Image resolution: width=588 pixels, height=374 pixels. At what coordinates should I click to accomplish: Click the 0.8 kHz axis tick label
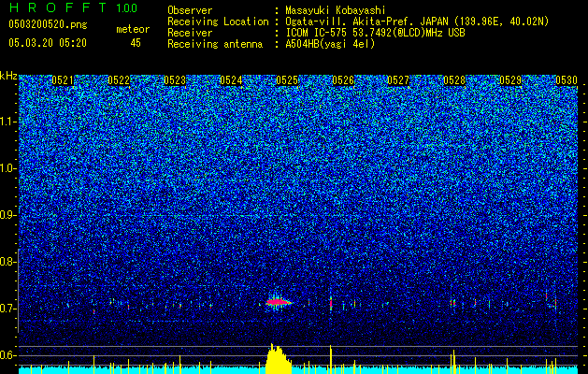click(7, 262)
